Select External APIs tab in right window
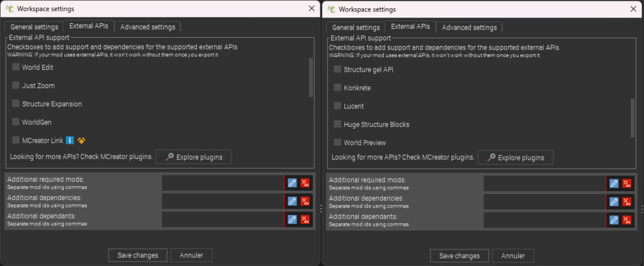 coord(410,26)
